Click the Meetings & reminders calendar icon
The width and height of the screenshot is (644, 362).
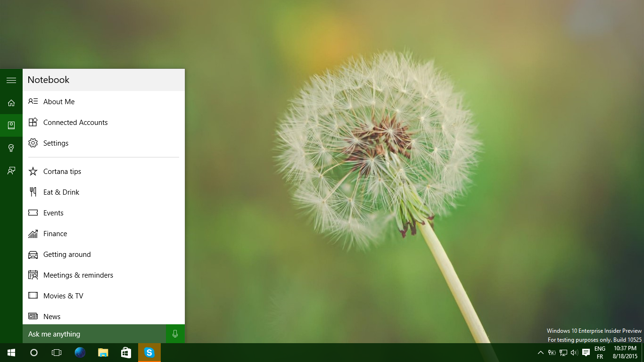(33, 275)
